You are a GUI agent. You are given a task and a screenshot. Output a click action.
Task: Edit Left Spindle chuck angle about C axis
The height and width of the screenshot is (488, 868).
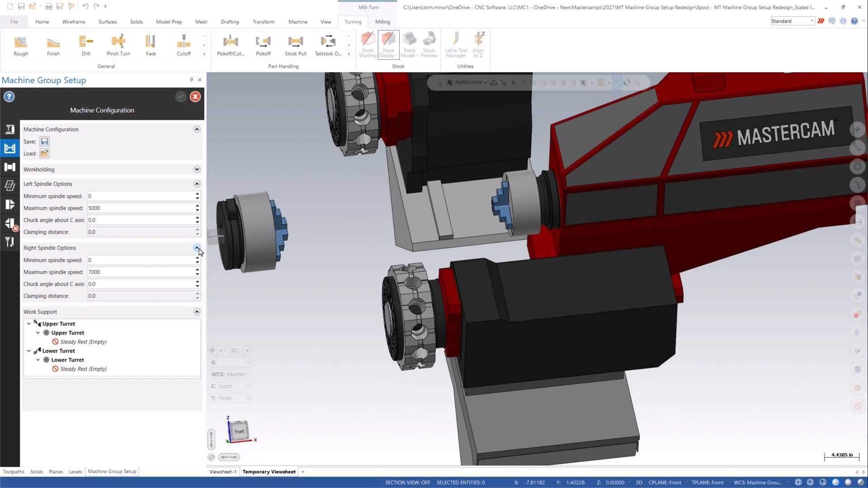click(x=141, y=220)
